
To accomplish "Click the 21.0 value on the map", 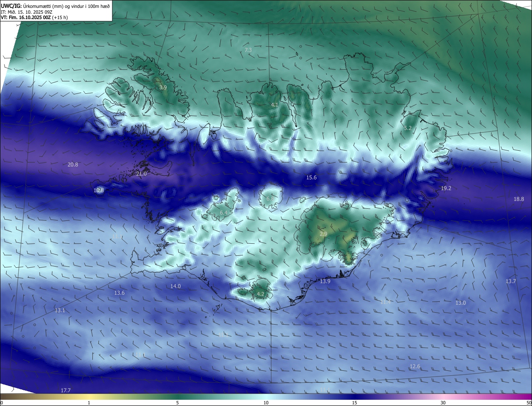I will [141, 174].
